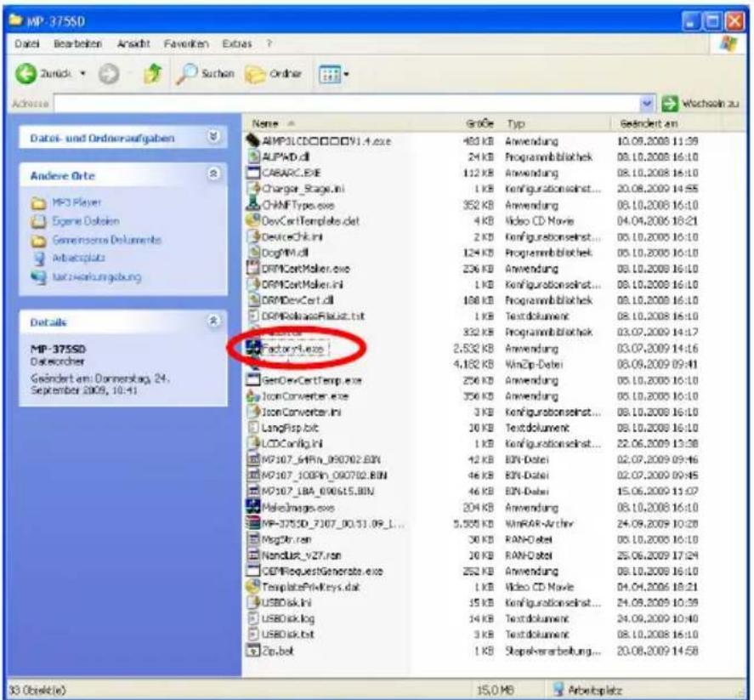Open the MP3 Player folder link
This screenshot has width=754, height=700.
coord(77,202)
